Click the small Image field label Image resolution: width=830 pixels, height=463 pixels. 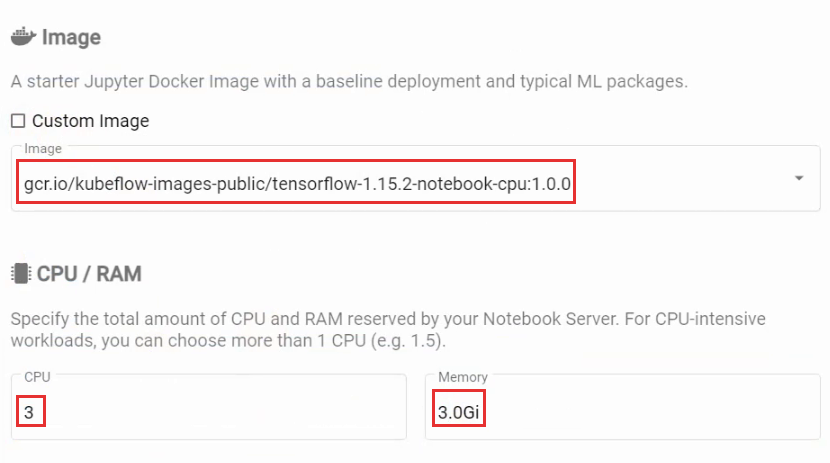click(43, 149)
